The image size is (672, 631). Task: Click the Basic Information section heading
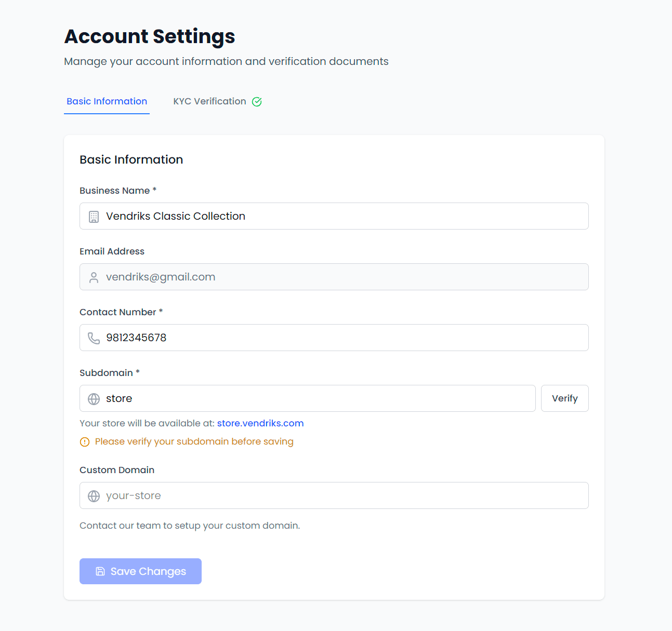tap(131, 159)
